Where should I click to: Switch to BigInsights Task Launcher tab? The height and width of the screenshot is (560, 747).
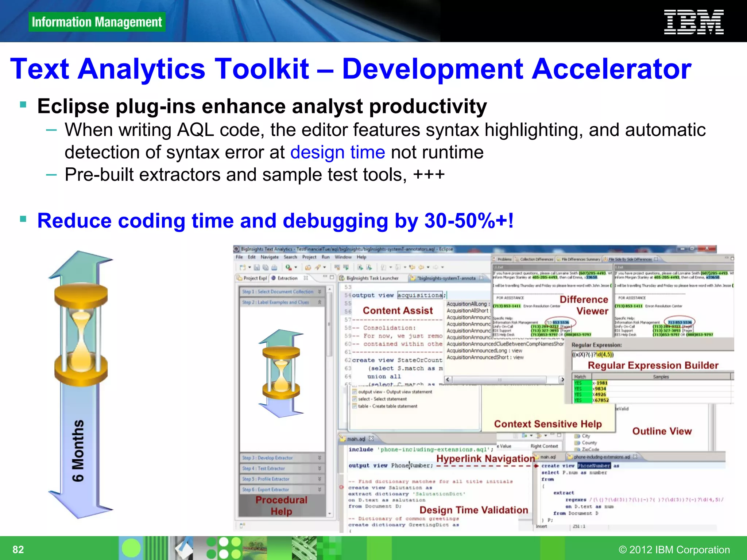click(x=372, y=278)
